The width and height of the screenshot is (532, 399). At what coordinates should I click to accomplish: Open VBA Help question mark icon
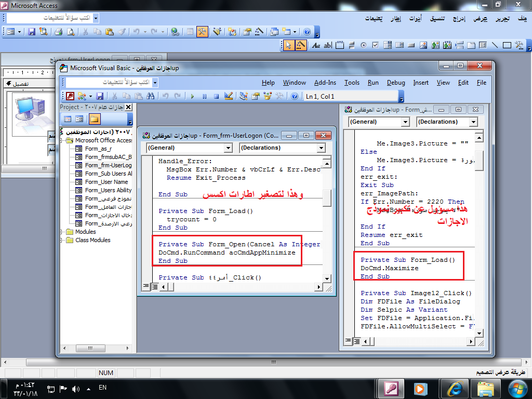(295, 96)
